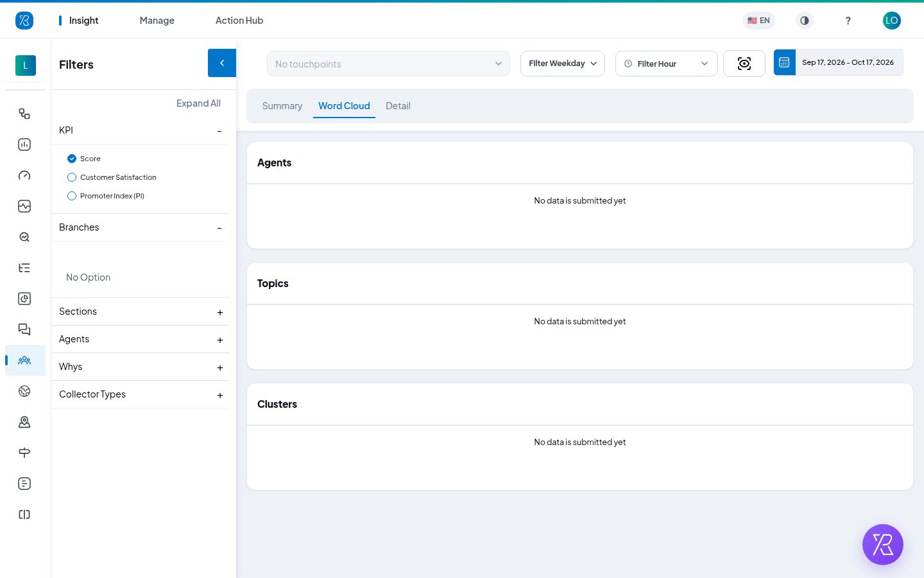Click the focus scan icon button
Screen dimensions: 924x578
click(744, 64)
